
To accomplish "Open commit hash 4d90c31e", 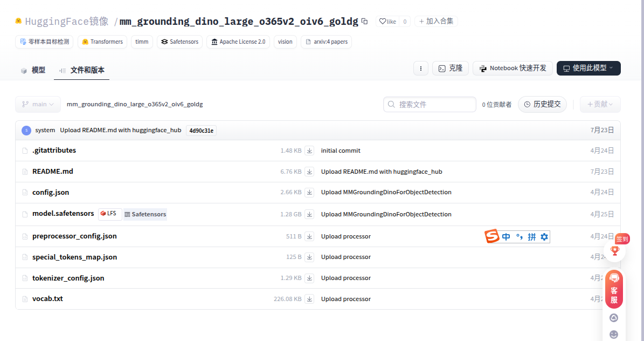I will coord(201,131).
